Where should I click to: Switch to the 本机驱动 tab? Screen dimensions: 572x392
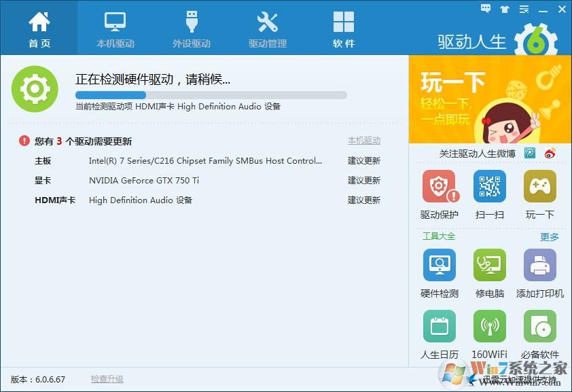tap(115, 28)
